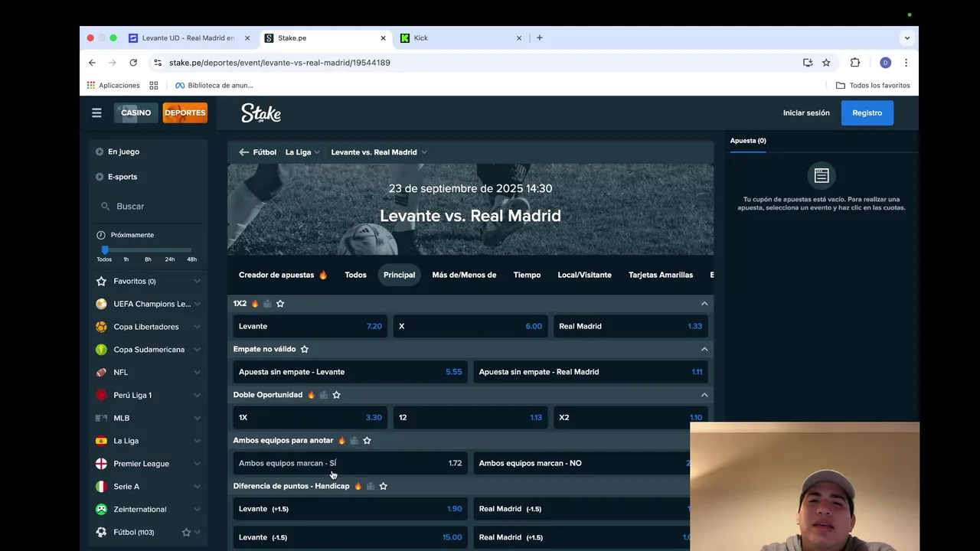Switch to the Kick browser tab

coord(462,37)
